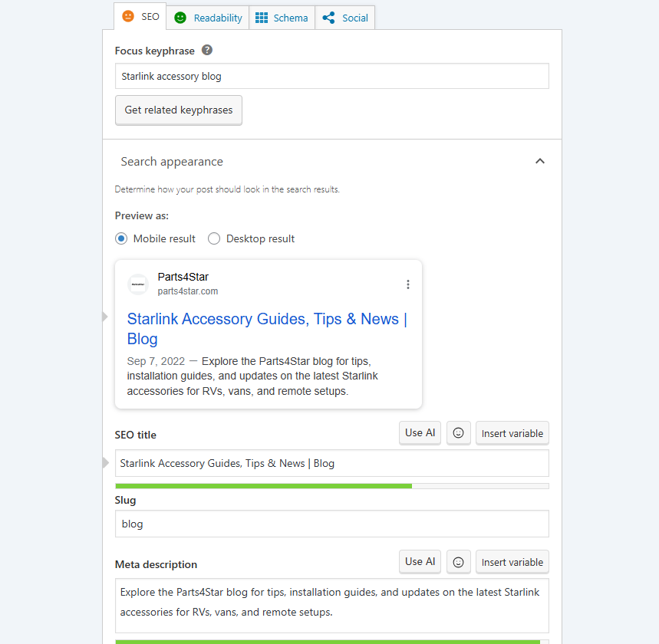
Task: Select the Desktop result preview option
Action: [x=214, y=238]
